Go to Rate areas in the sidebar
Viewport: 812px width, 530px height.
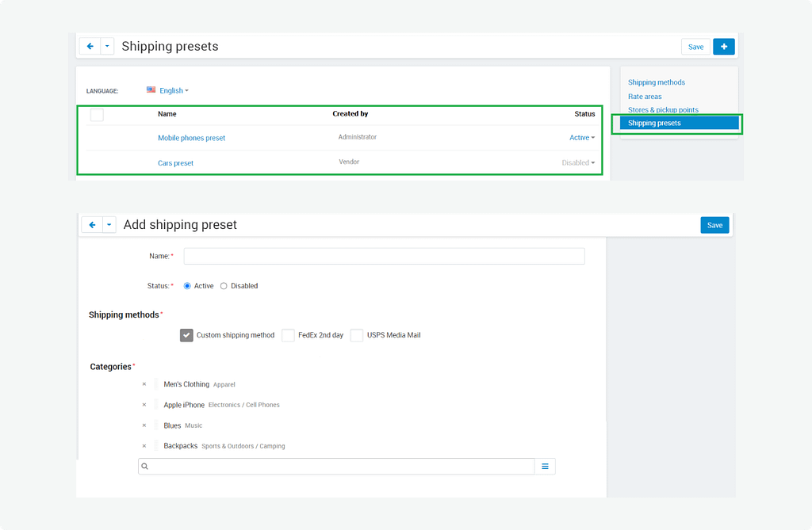pyautogui.click(x=645, y=97)
